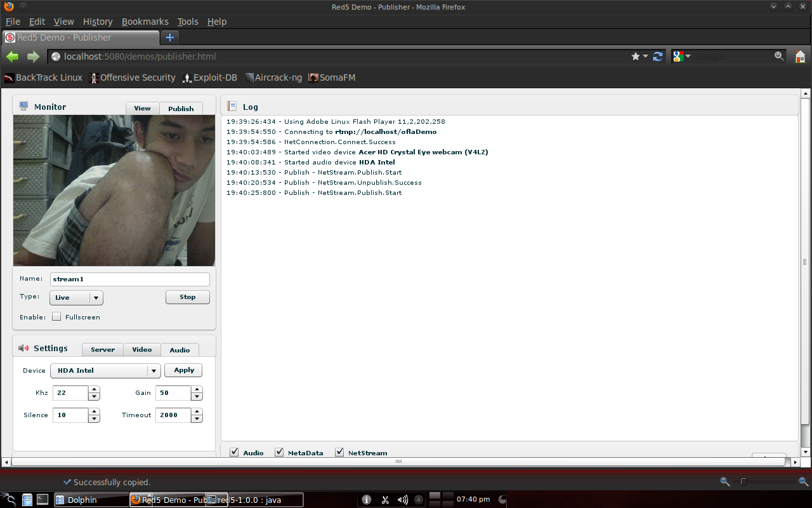Open the Aircrack-ng bookmark
The height and width of the screenshot is (508, 812).
click(x=273, y=77)
